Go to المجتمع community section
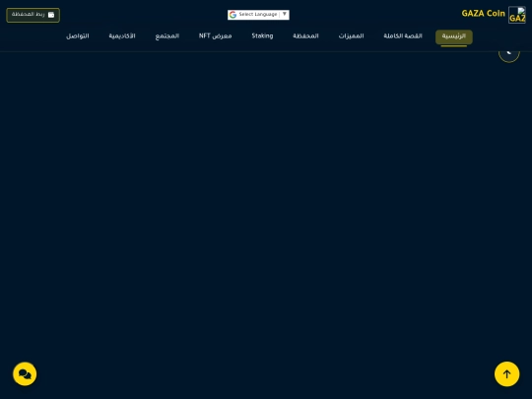 tap(166, 36)
